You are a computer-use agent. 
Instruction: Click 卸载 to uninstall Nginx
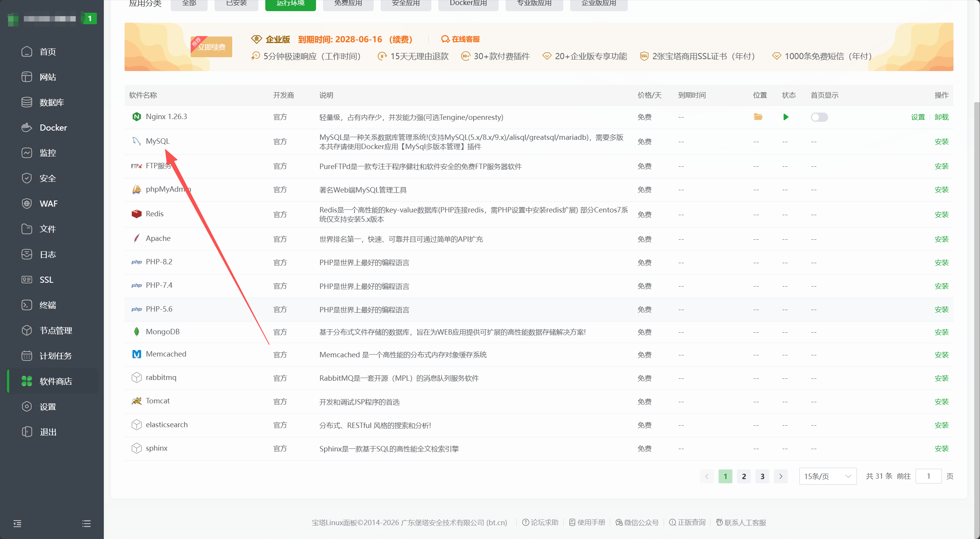click(x=942, y=117)
